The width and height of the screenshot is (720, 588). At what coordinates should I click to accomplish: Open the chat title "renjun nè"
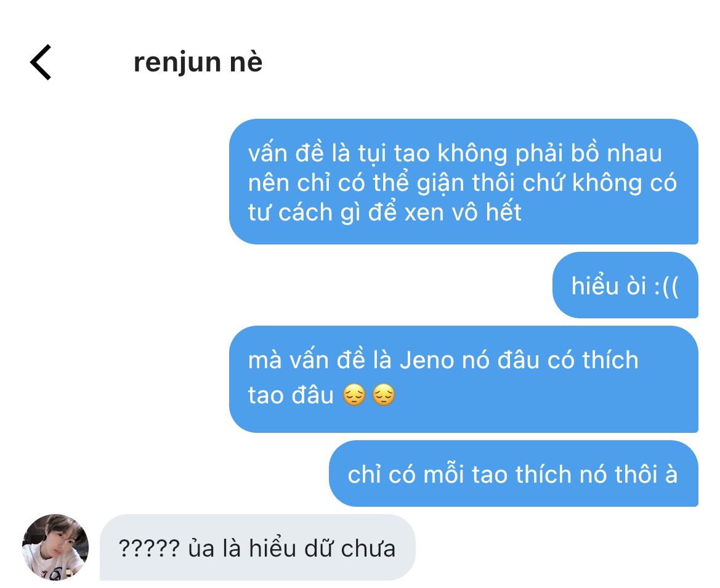[x=198, y=62]
